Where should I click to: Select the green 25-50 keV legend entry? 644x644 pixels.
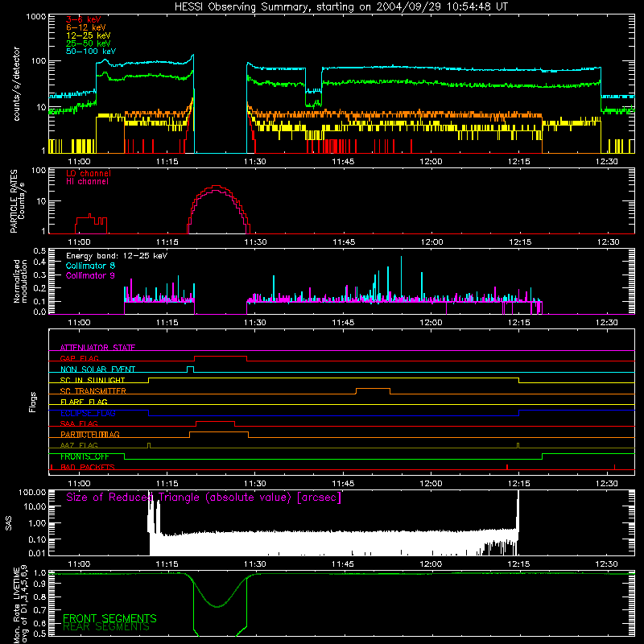(x=88, y=43)
